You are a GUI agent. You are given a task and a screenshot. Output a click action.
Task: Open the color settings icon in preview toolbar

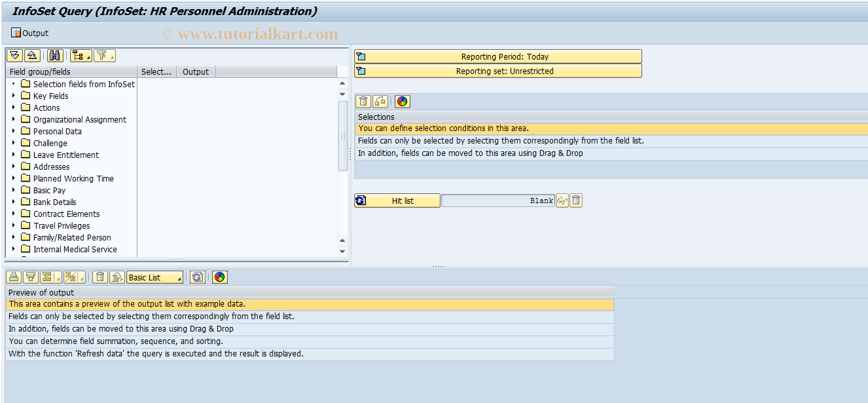pos(219,277)
